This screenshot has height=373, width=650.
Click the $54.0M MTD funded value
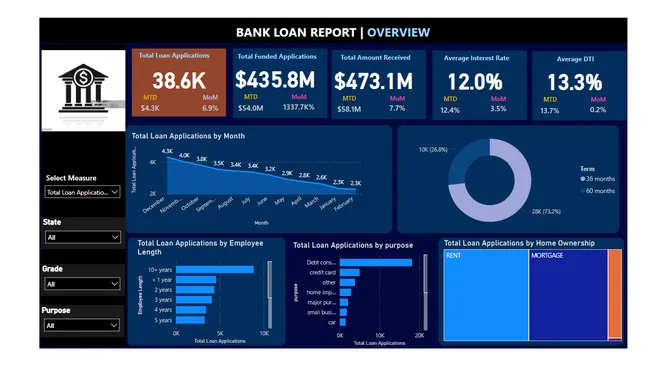[250, 108]
